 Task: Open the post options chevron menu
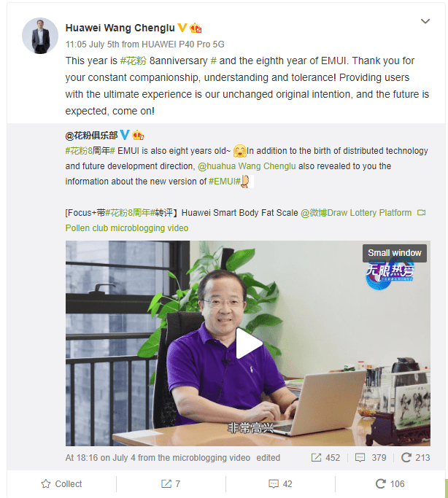(x=425, y=21)
